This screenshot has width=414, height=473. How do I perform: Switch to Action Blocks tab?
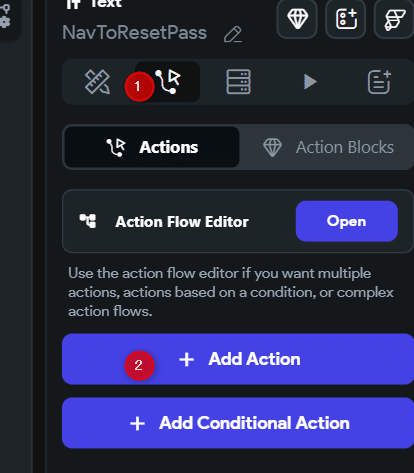[x=328, y=147]
